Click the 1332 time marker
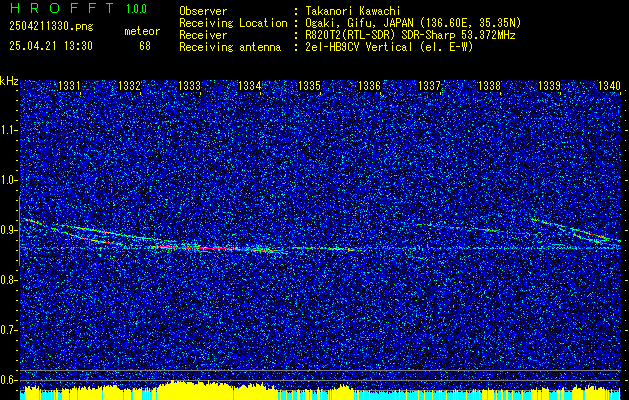The image size is (629, 400). [130, 85]
